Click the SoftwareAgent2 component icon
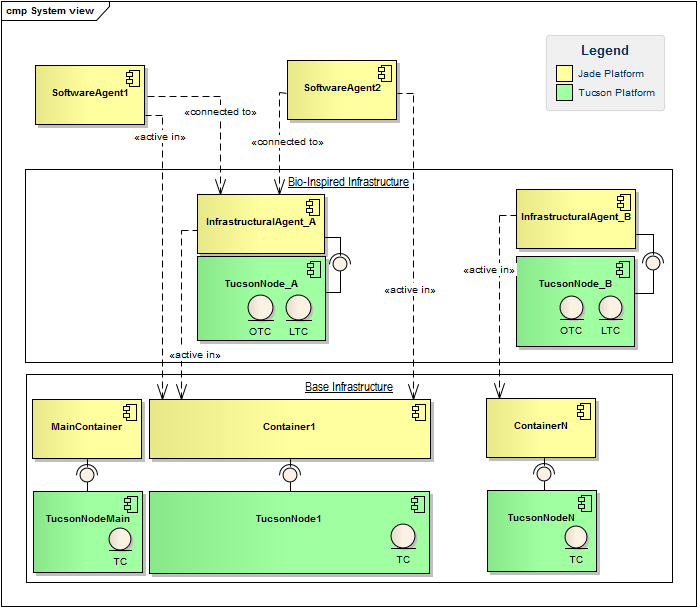697x607 pixels. (385, 73)
